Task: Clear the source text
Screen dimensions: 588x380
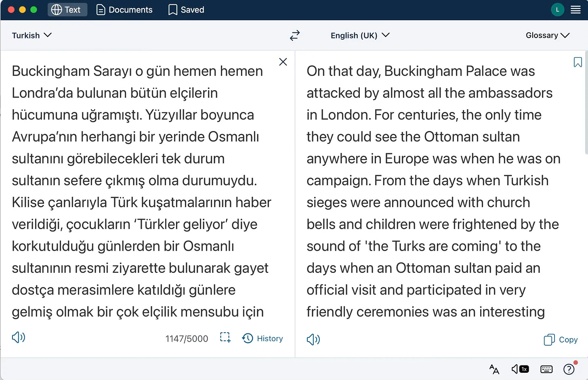Action: [x=283, y=61]
